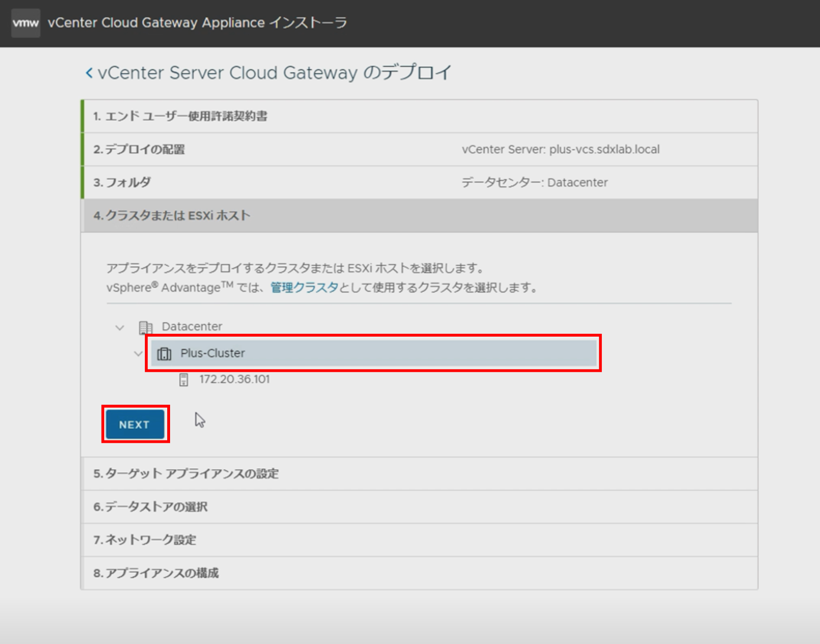Select the ESXi host 172.20.36.101
The height and width of the screenshot is (644, 820).
234,379
